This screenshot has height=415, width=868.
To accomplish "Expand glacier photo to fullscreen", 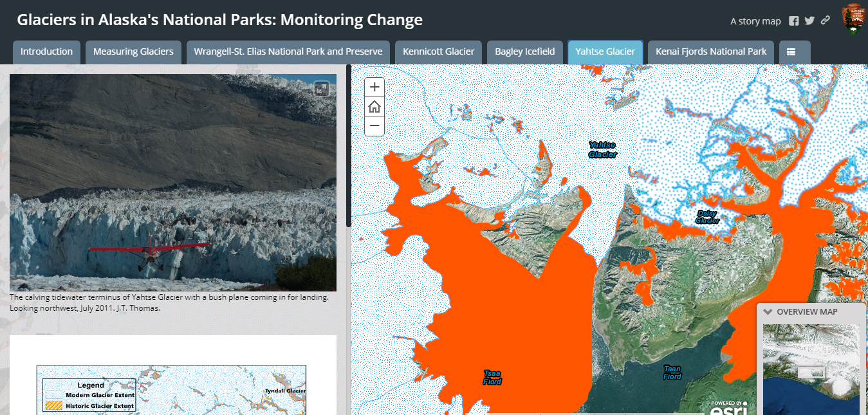I will [321, 89].
